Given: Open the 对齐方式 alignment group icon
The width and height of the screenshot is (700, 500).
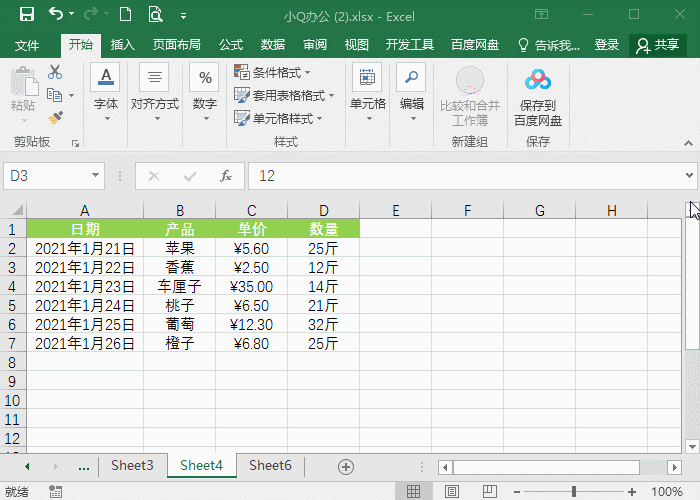Looking at the screenshot, I should click(154, 77).
